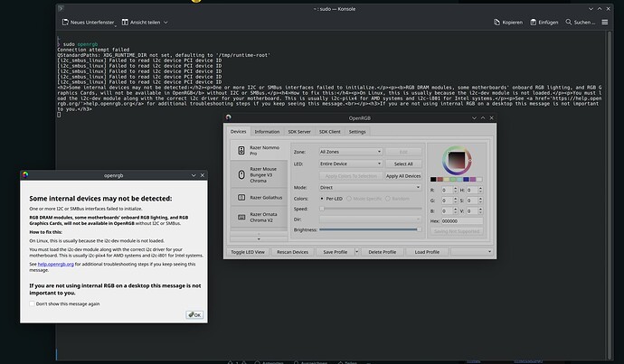The image size is (624, 364).
Task: Click the Brightness slider track
Action: pyautogui.click(x=371, y=229)
